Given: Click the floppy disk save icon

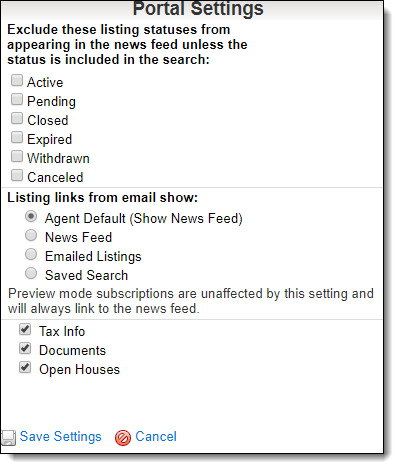Looking at the screenshot, I should pyautogui.click(x=8, y=438).
